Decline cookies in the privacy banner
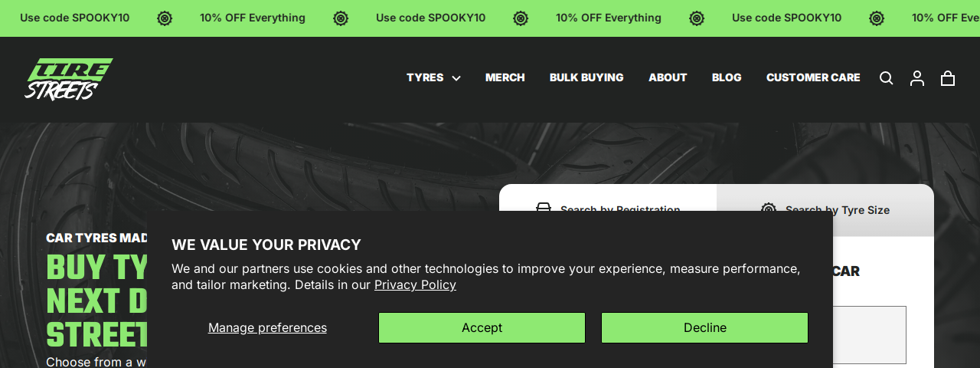980x368 pixels. coord(704,327)
